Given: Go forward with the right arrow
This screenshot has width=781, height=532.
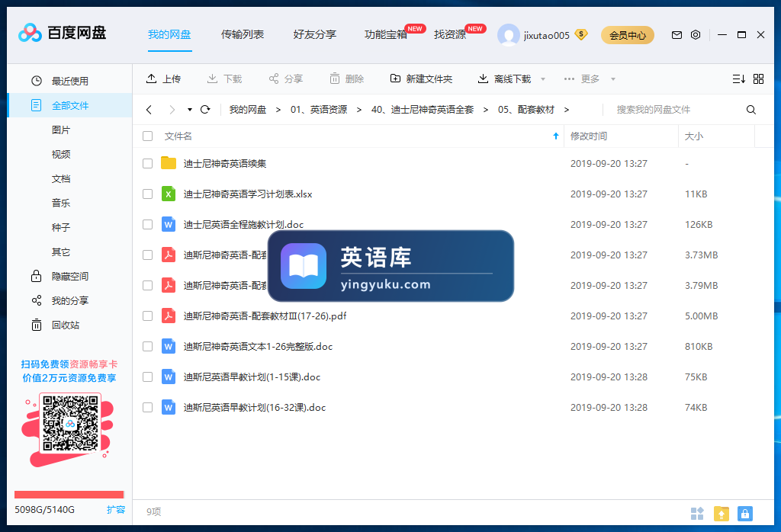Looking at the screenshot, I should pyautogui.click(x=172, y=110).
